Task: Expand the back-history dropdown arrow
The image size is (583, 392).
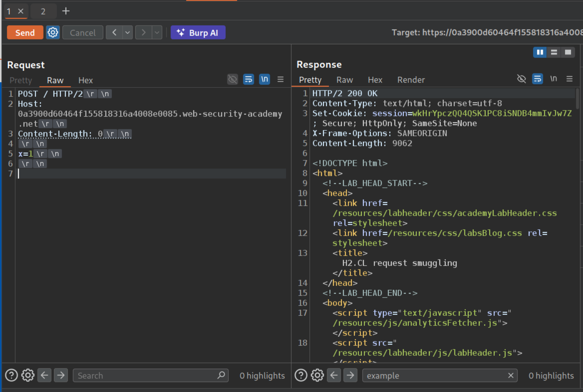Action: click(x=127, y=33)
